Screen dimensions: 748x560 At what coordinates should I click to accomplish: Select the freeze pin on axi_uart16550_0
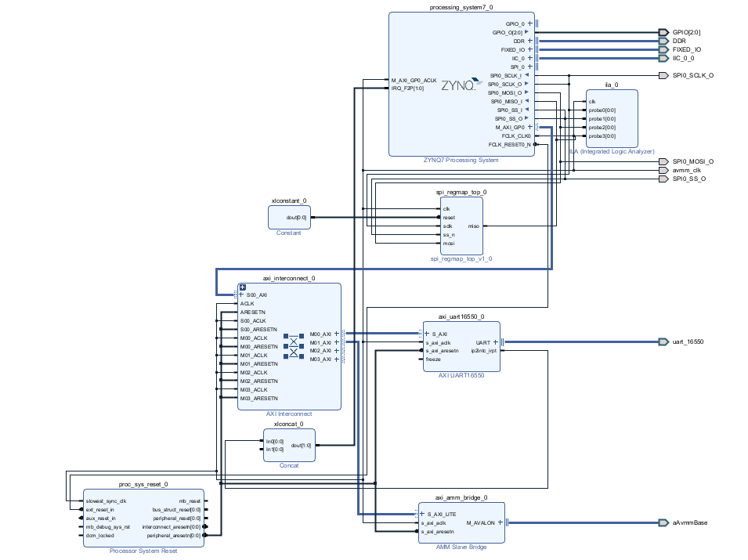[x=433, y=359]
